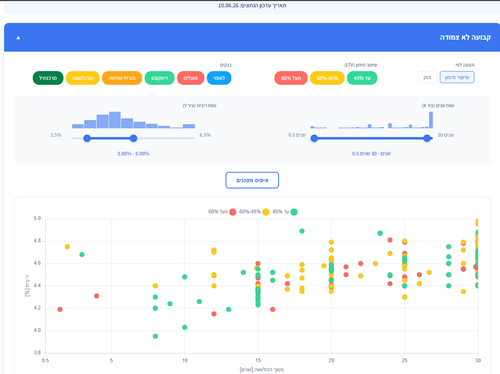The width and height of the screenshot is (500, 374).
Task: Click the interest rate histogram above the slider
Action: tap(133, 120)
